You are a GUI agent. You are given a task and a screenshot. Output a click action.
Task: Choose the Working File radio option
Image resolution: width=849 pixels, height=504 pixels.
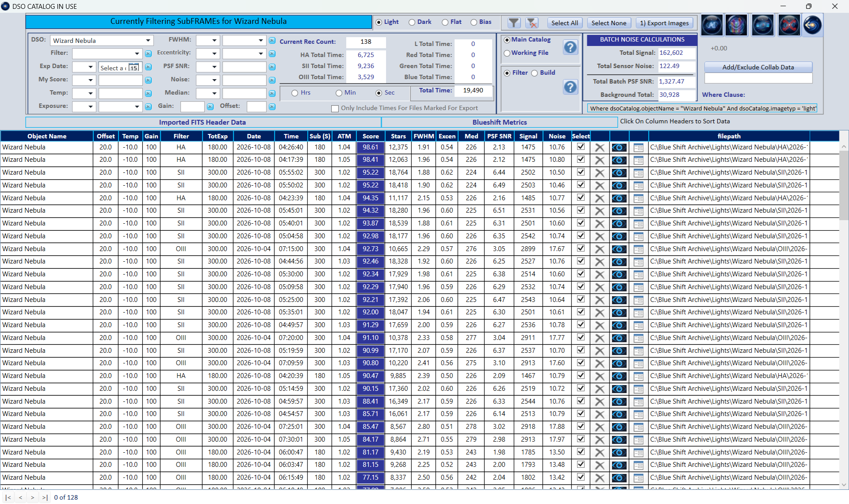pos(507,53)
